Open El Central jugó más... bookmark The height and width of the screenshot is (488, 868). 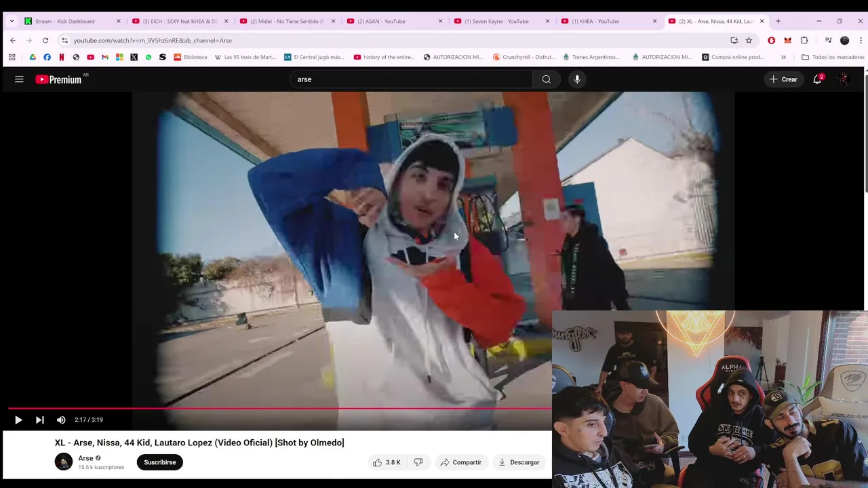click(x=314, y=57)
